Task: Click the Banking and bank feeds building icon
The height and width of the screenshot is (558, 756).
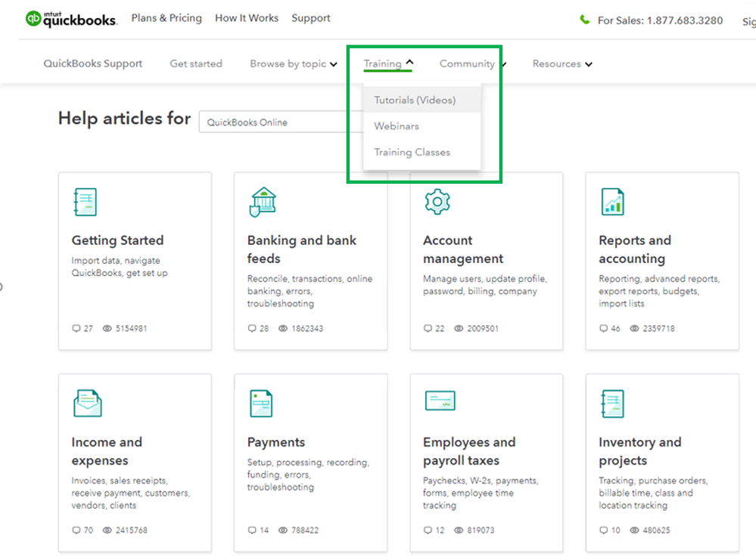Action: point(263,202)
